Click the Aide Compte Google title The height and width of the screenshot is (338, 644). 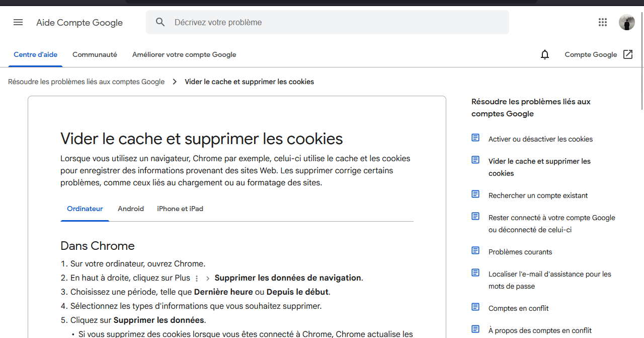tap(79, 23)
